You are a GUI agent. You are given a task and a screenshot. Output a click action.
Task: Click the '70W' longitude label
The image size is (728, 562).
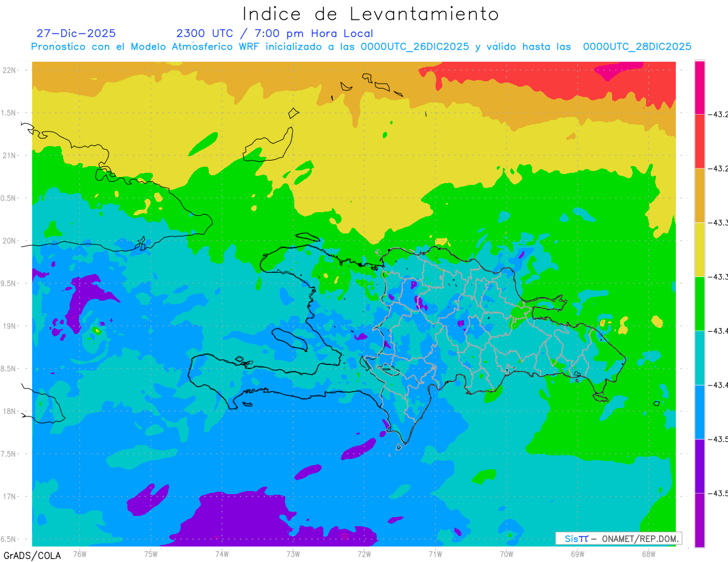(x=507, y=554)
